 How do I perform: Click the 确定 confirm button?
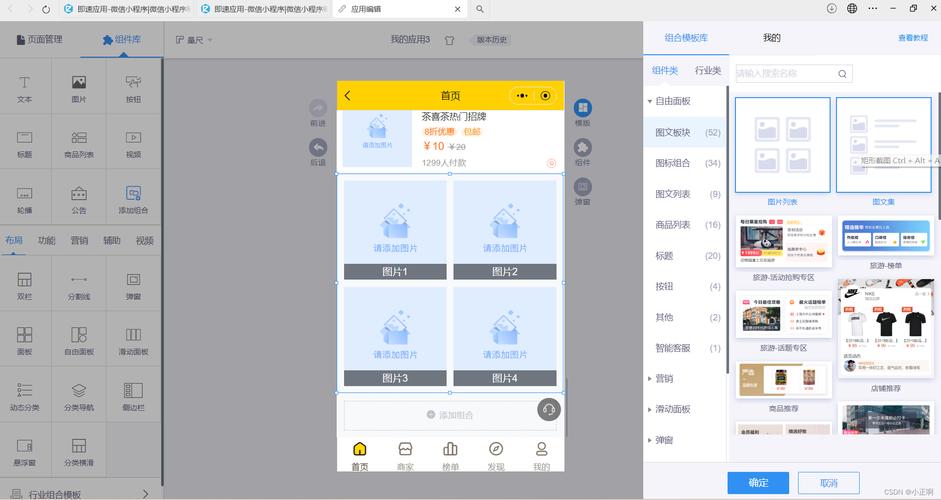[758, 483]
